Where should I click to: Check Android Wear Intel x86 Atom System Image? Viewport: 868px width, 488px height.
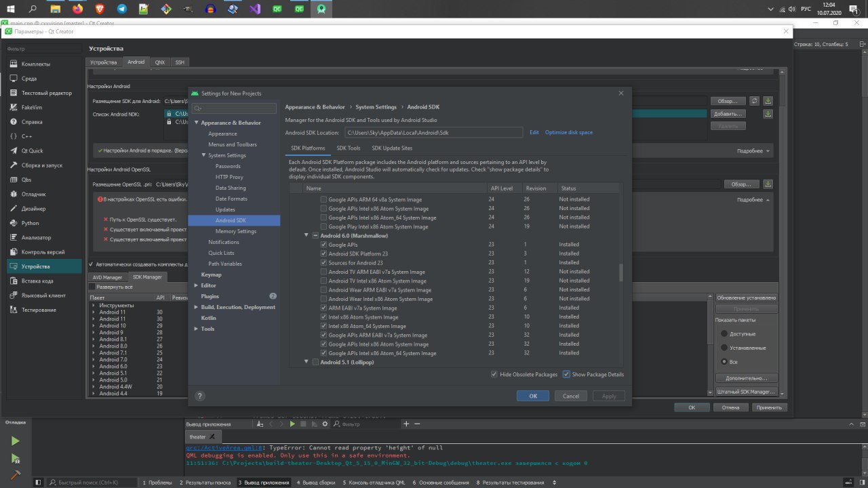pos(323,299)
